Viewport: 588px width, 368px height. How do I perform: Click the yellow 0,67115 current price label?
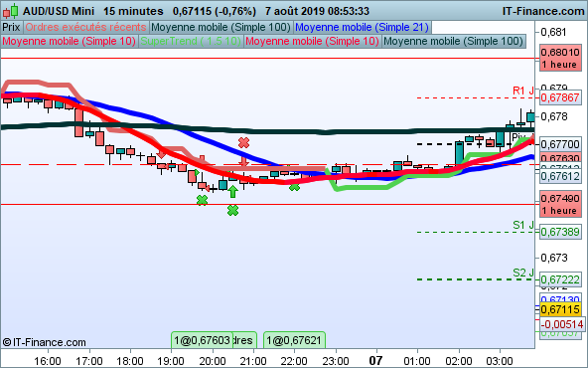[x=560, y=309]
